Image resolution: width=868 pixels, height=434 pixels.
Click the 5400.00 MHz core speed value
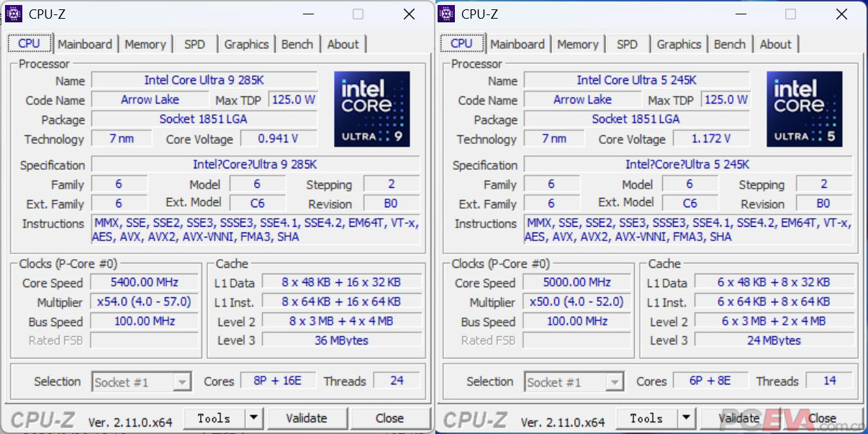click(145, 282)
